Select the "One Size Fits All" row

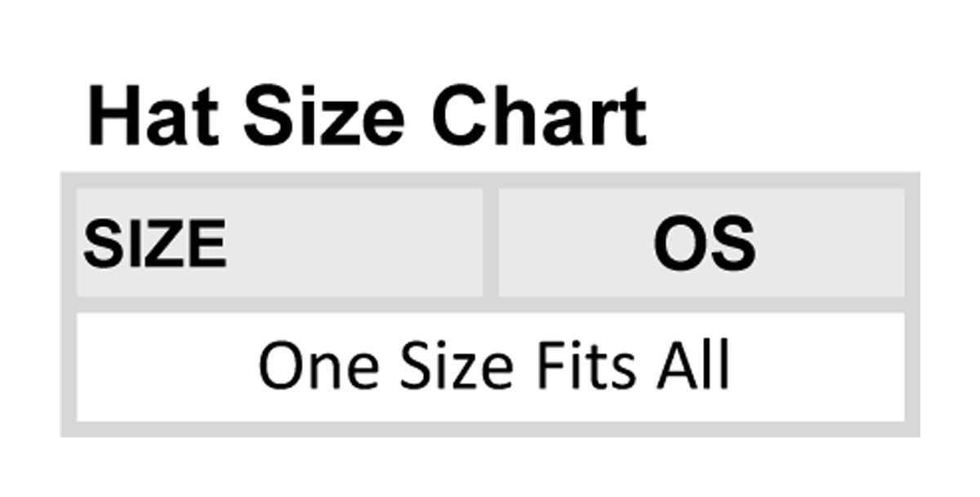pos(492,366)
